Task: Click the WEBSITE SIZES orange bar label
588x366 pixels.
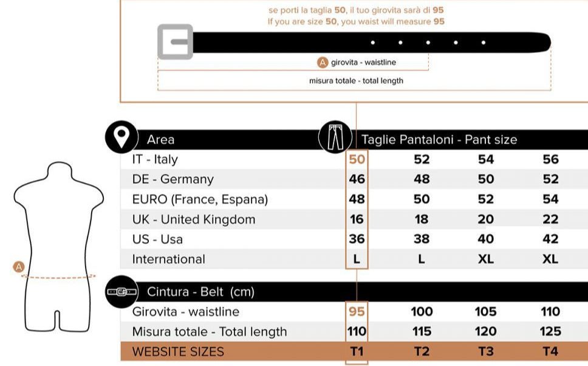Action: click(178, 352)
